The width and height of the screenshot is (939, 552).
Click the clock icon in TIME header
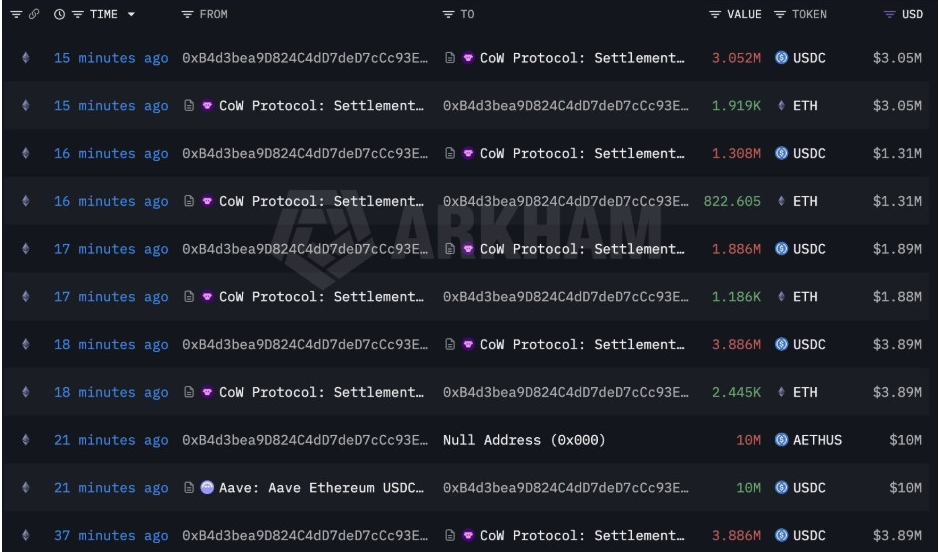click(59, 14)
